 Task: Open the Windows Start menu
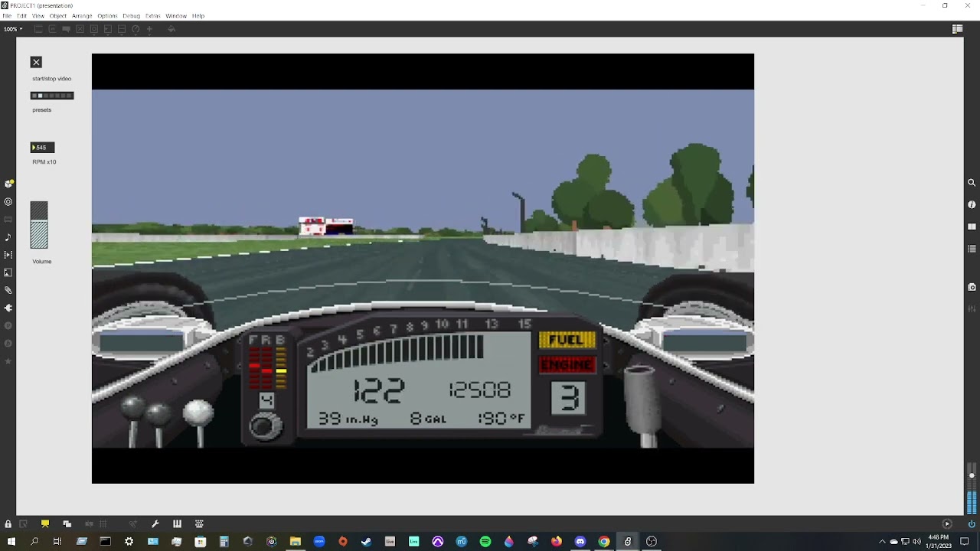click(11, 541)
